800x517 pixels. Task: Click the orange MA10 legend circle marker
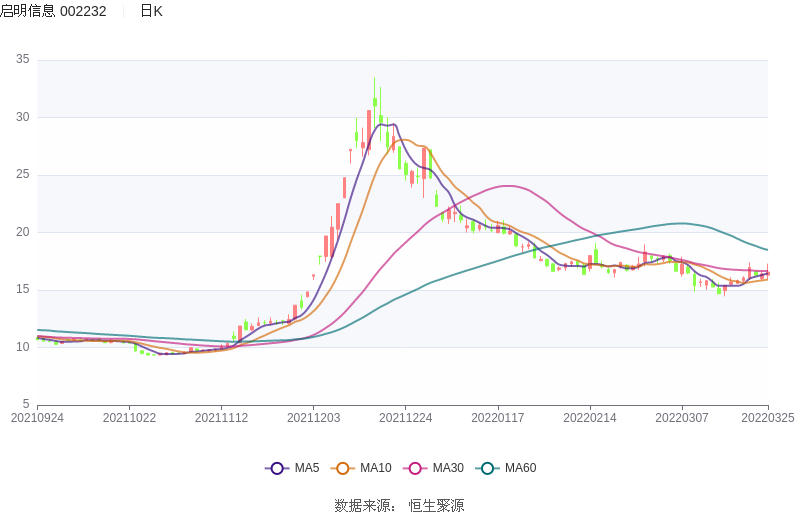tap(343, 468)
